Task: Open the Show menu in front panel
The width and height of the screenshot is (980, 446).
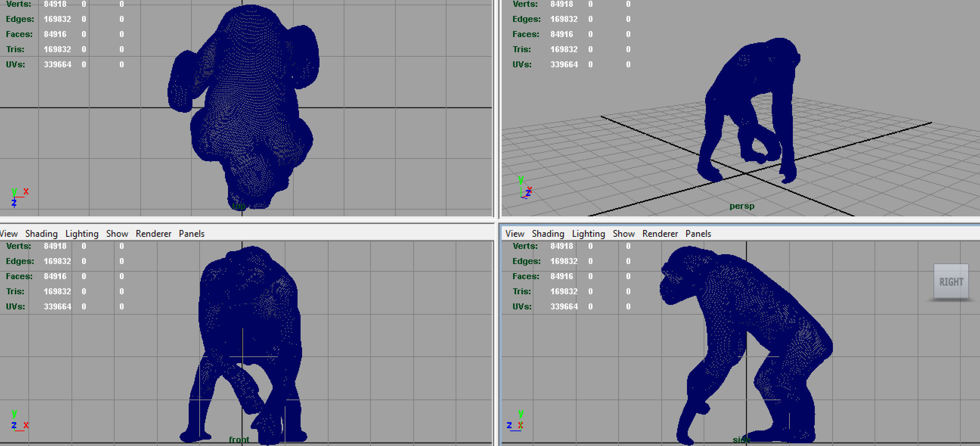Action: [117, 234]
